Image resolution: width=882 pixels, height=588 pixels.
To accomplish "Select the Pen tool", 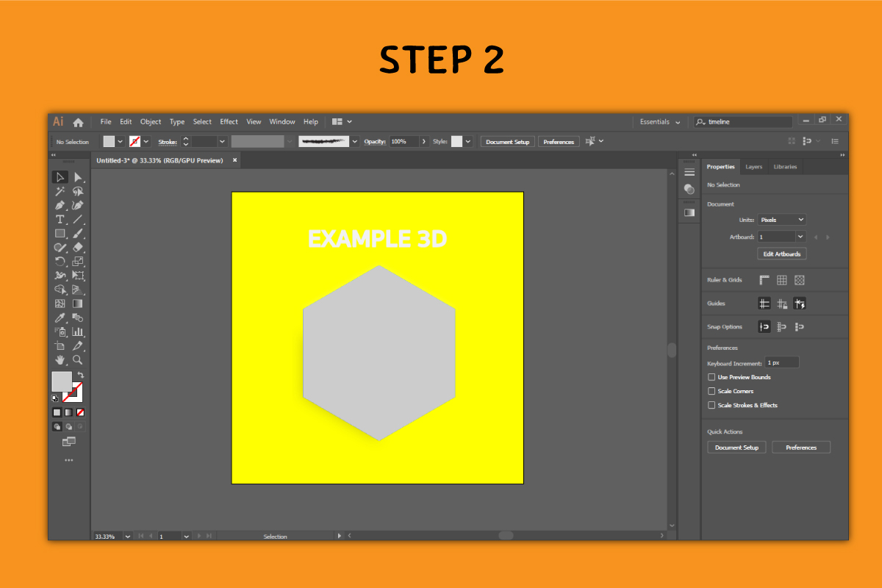I will tap(60, 205).
